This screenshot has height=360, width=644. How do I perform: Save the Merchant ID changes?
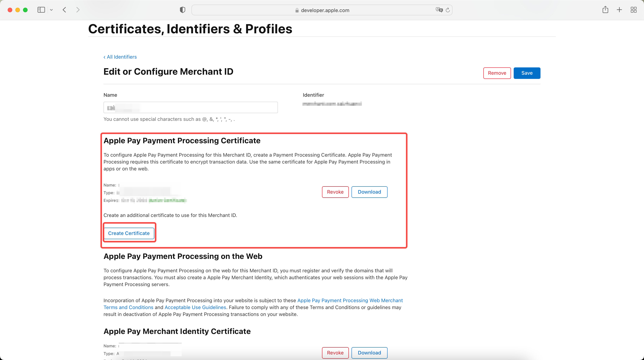click(x=527, y=73)
